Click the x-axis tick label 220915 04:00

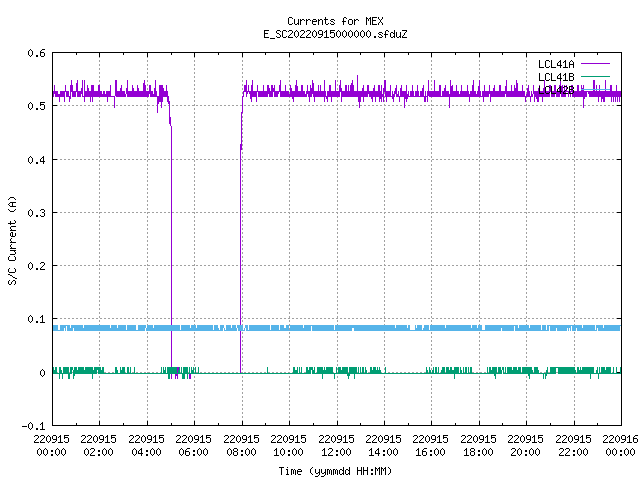click(x=146, y=446)
